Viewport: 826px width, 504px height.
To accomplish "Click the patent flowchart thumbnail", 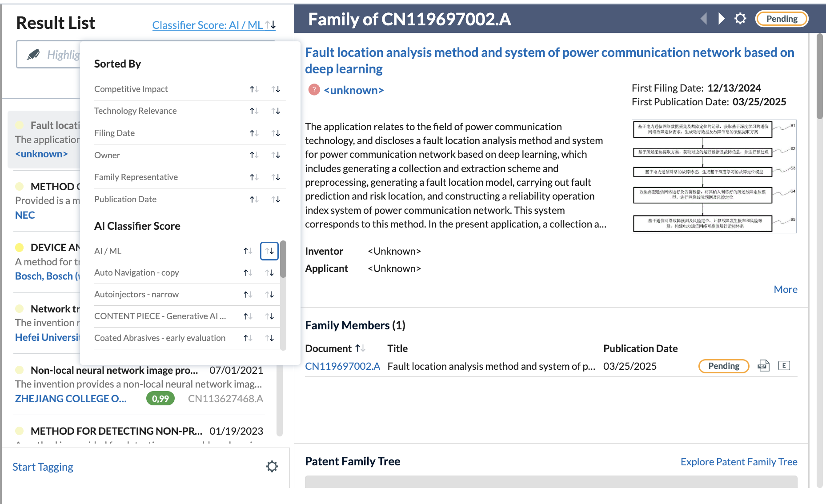I will tap(714, 176).
